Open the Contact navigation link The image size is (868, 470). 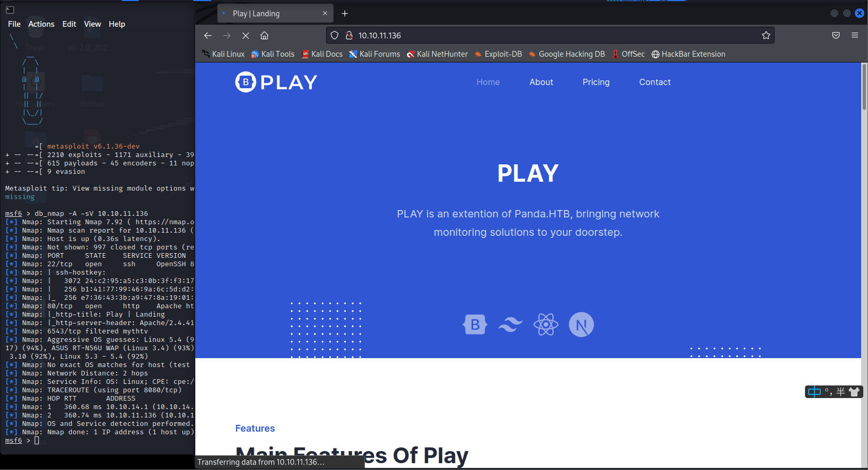[x=654, y=82]
